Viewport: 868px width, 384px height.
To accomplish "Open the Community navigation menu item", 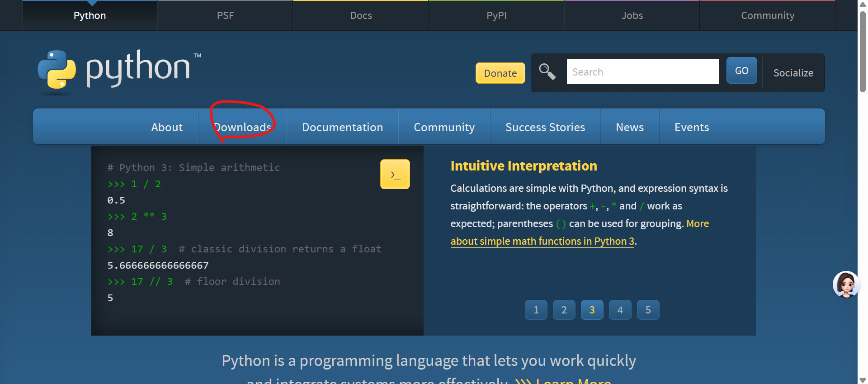I will click(444, 127).
